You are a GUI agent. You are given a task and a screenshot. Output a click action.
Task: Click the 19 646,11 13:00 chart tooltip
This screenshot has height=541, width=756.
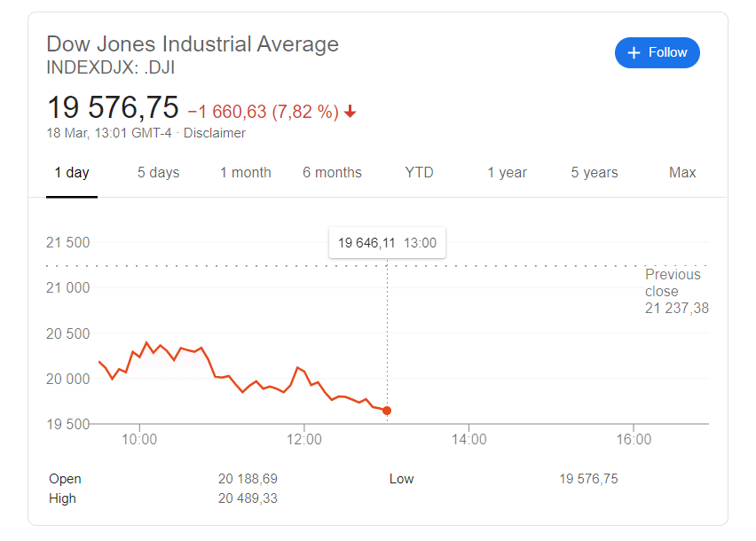(x=387, y=242)
